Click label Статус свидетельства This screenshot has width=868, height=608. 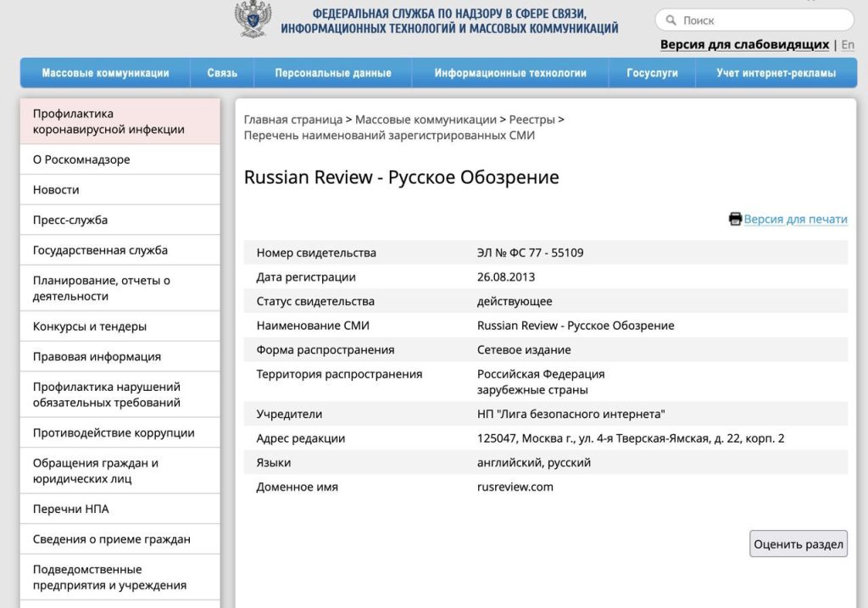point(315,302)
